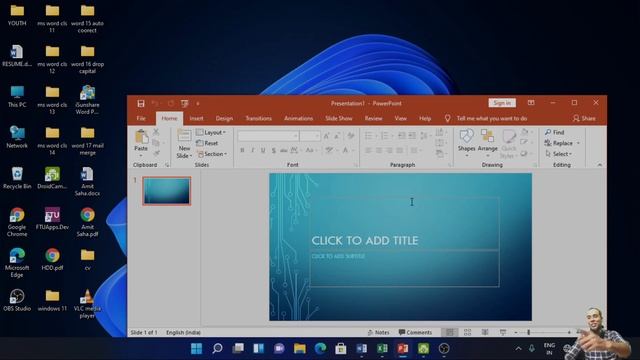Open Comments pane from status bar
Image resolution: width=640 pixels, height=360 pixels.
click(415, 332)
